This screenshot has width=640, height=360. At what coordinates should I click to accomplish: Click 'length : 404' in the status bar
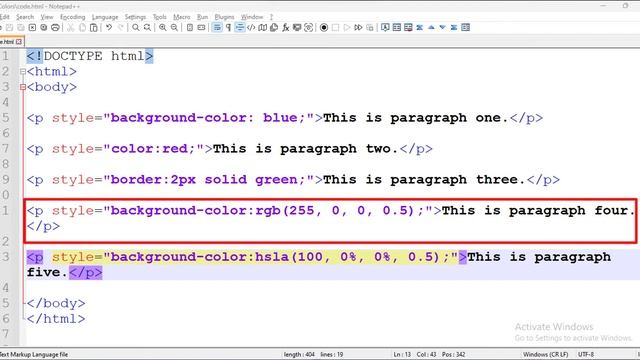point(299,354)
